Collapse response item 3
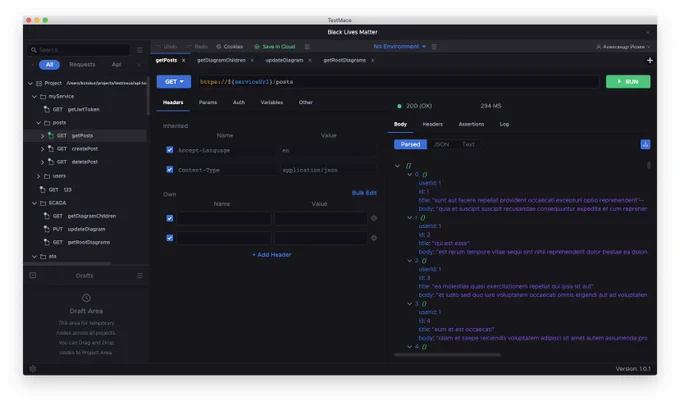Viewport: 680px width, 406px height. point(409,304)
